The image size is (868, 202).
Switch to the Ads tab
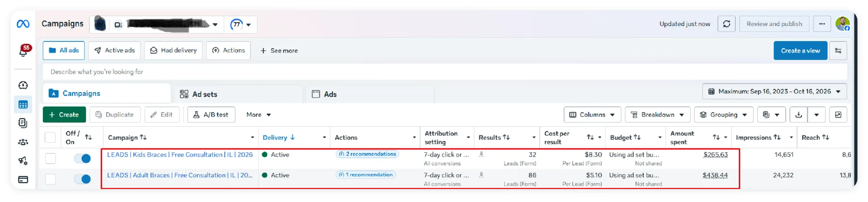click(x=369, y=94)
